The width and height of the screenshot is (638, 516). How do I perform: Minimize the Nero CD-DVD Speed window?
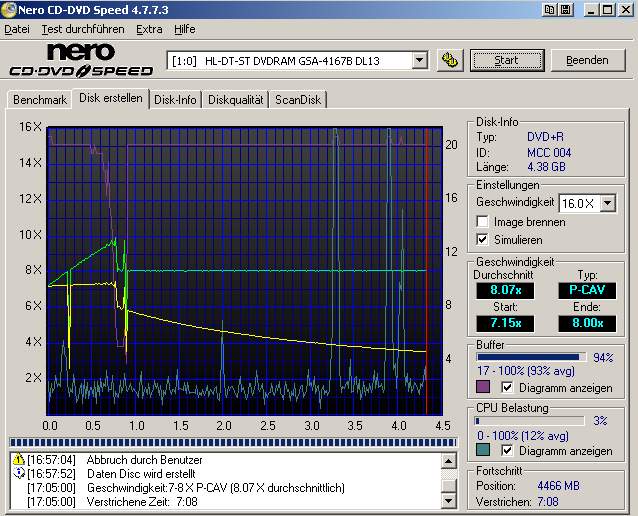(x=591, y=10)
